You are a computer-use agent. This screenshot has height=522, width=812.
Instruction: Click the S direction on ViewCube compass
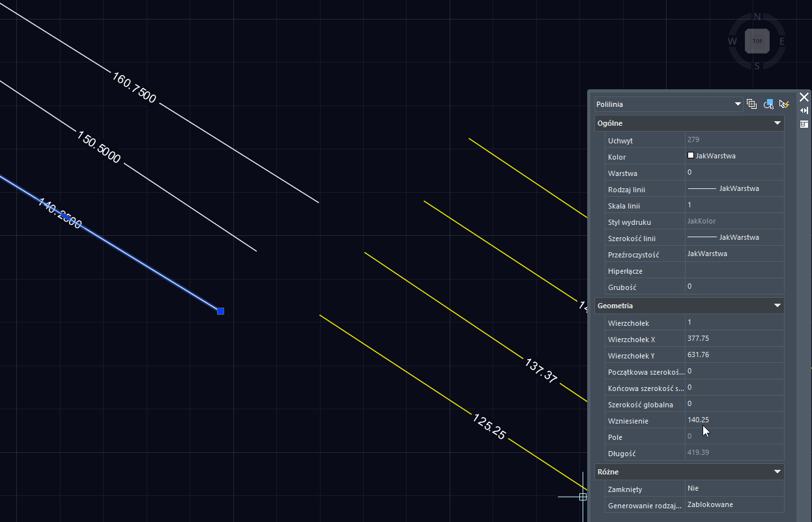pyautogui.click(x=757, y=66)
